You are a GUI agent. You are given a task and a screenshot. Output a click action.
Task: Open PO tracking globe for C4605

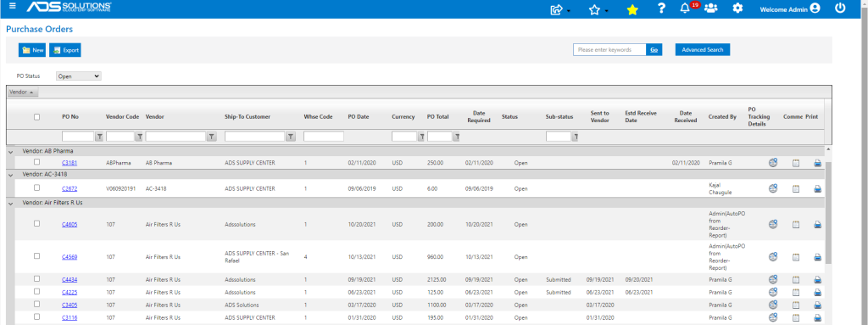pos(773,224)
